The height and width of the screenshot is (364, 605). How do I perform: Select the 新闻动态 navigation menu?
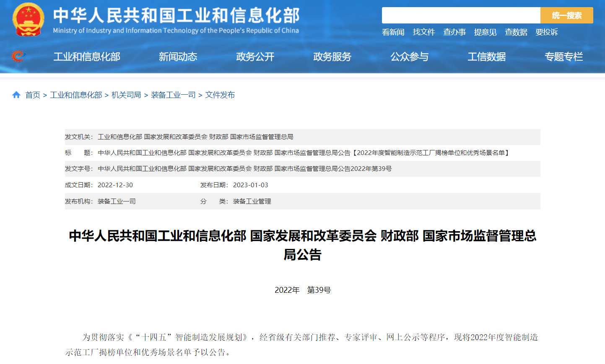(178, 57)
